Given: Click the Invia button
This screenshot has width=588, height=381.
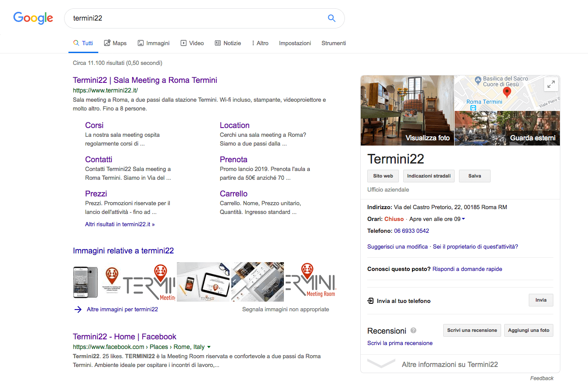Looking at the screenshot, I should coord(541,300).
